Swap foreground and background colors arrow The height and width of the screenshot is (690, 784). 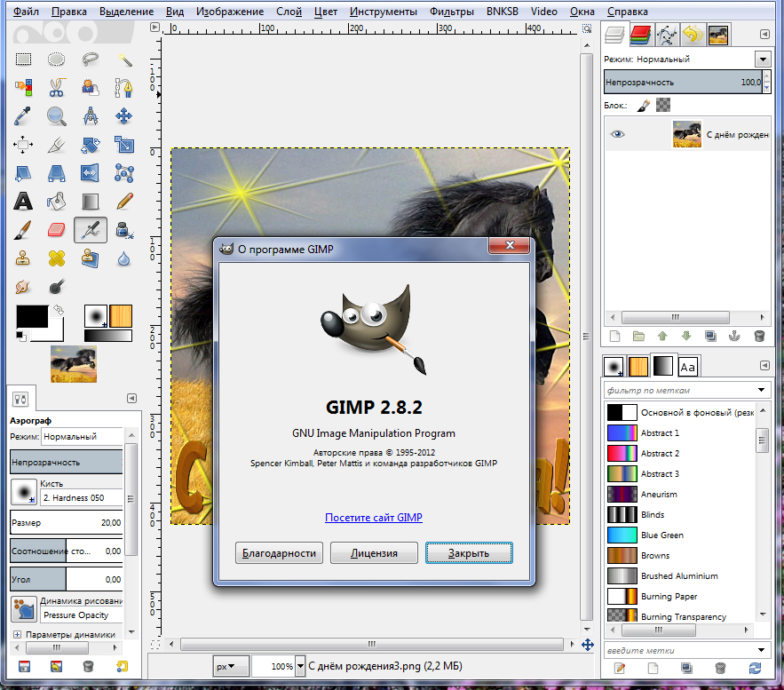click(x=59, y=310)
